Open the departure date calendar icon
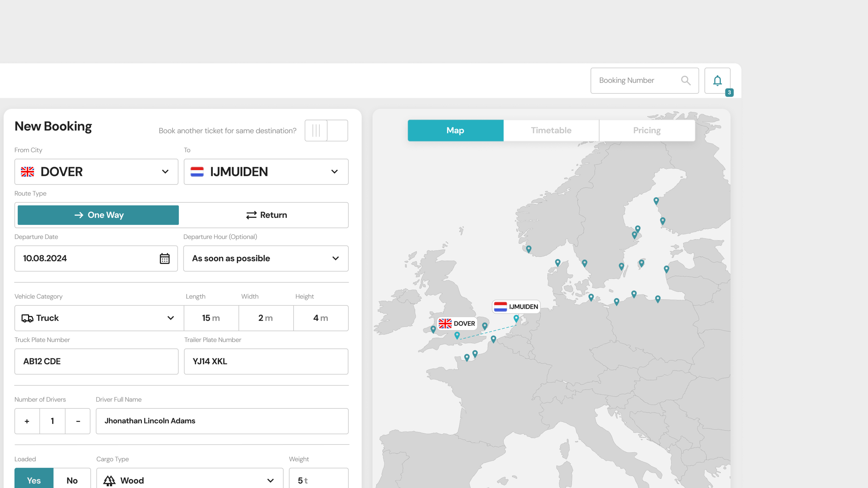 pos(164,258)
